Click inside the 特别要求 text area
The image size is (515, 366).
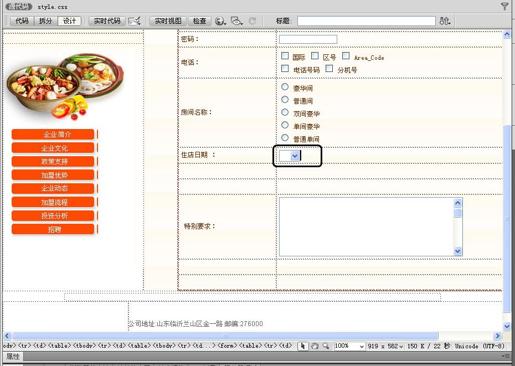(x=367, y=227)
